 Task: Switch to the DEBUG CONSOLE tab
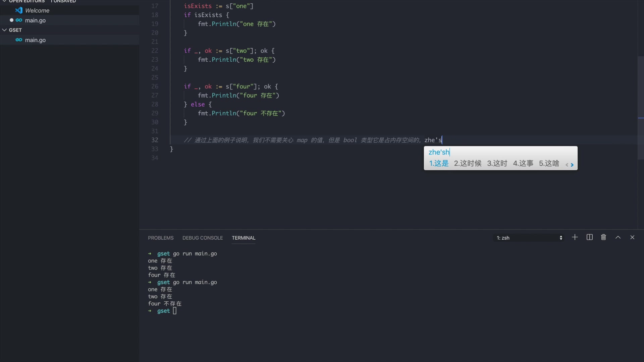pyautogui.click(x=203, y=238)
